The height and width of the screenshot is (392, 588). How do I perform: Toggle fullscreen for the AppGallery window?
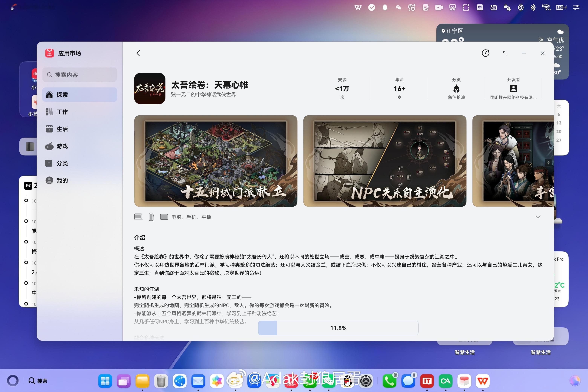point(505,53)
